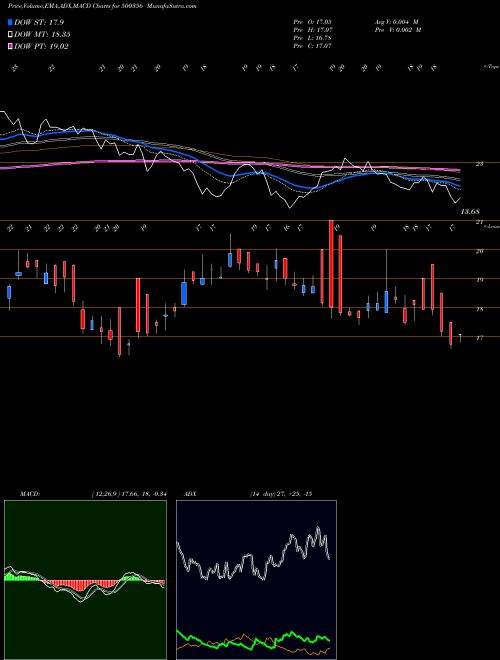
Task: Click the 'Avg V: 0.004 M' volume text
Action: coord(396,22)
